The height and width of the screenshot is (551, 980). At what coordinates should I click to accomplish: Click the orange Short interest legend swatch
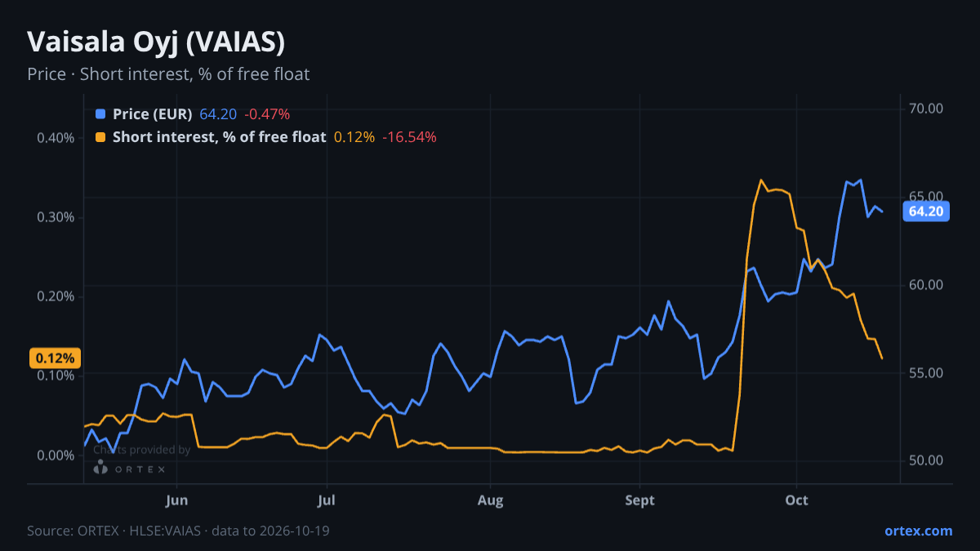(100, 137)
